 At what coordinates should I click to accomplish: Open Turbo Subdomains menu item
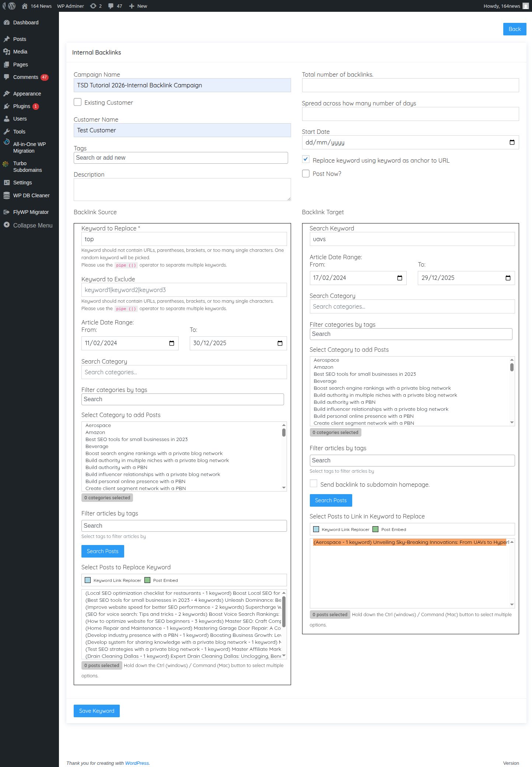(27, 167)
